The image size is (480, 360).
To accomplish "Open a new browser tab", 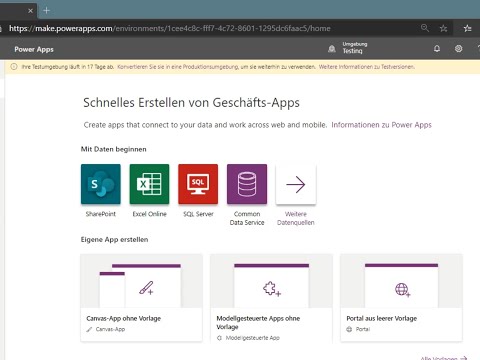I will click(x=46, y=10).
